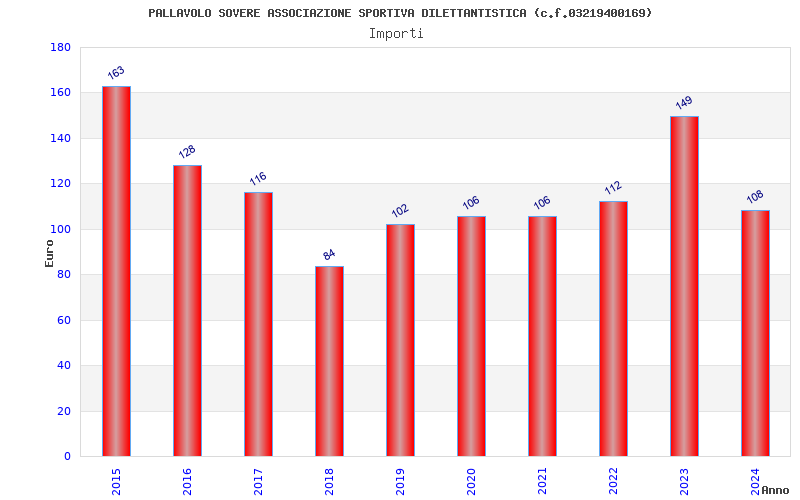
Task: Click the value label 102
Action: pyautogui.click(x=400, y=211)
